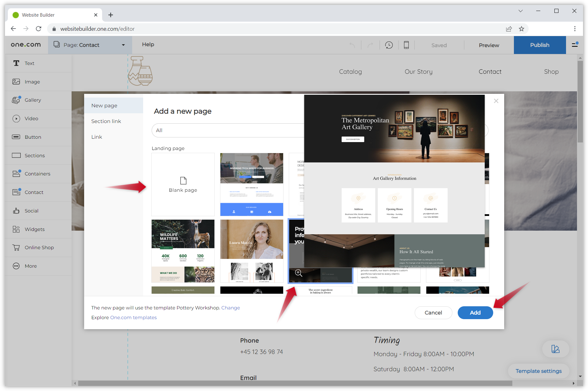
Task: Expand the Page: Contact dropdown
Action: (x=123, y=45)
